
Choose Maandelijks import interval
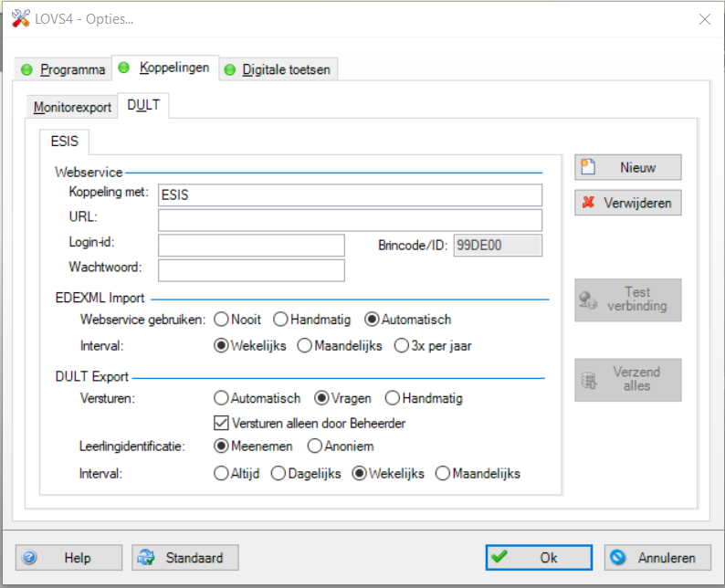tap(305, 346)
